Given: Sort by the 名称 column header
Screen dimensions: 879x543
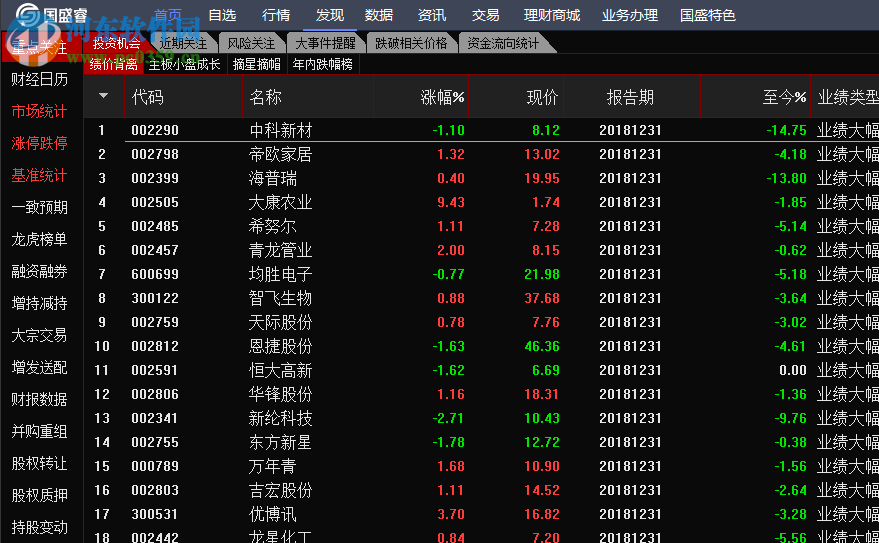Looking at the screenshot, I should (265, 98).
